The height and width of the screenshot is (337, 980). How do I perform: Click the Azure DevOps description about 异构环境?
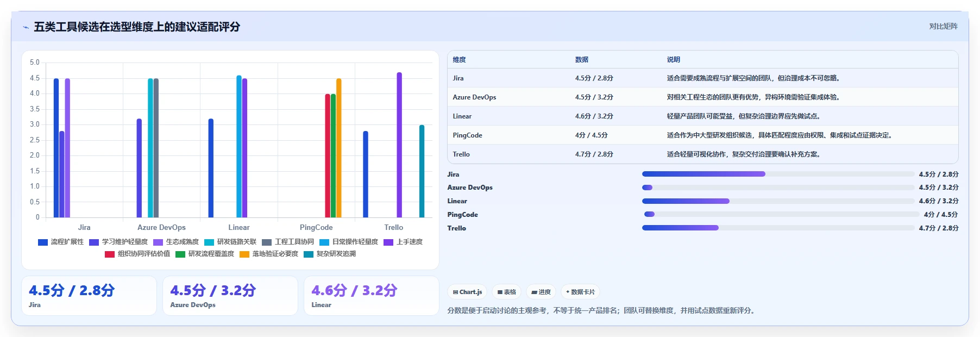[x=755, y=97]
